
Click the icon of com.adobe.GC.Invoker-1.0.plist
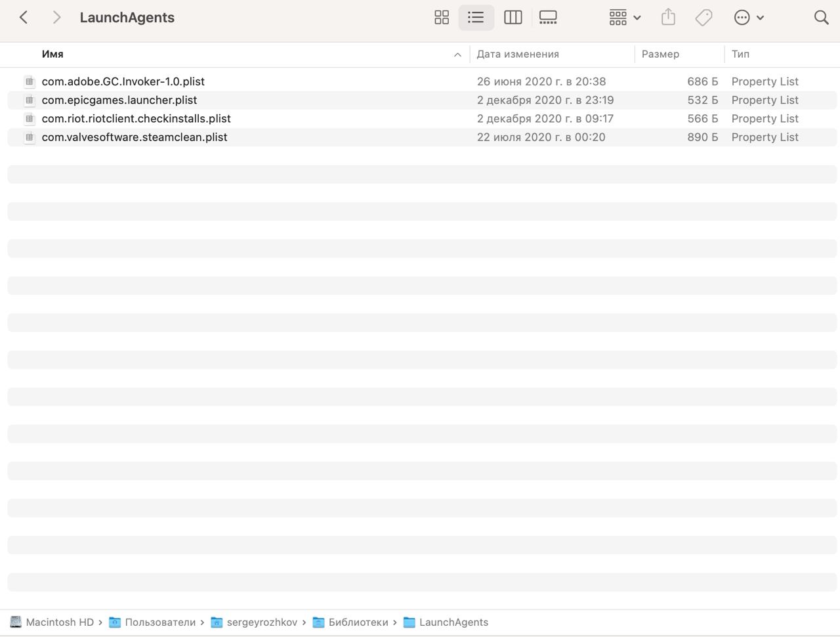pos(29,81)
